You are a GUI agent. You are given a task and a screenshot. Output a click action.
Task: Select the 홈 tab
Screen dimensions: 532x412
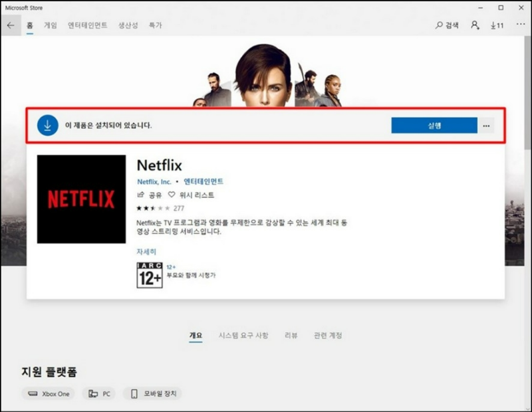point(30,25)
